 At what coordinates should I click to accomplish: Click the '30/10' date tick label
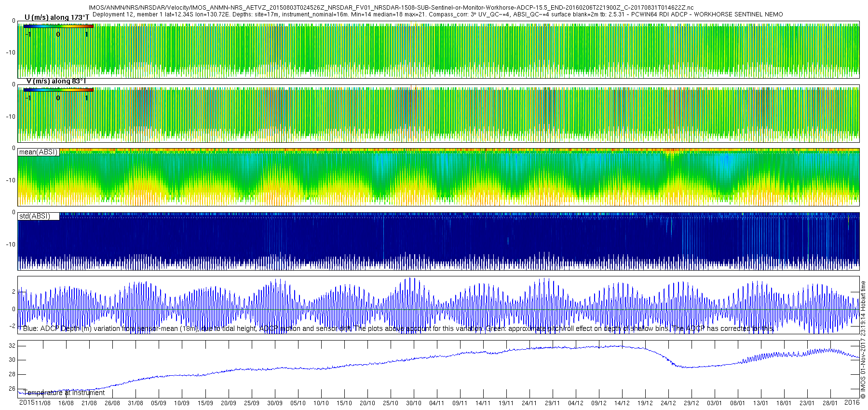pyautogui.click(x=413, y=403)
